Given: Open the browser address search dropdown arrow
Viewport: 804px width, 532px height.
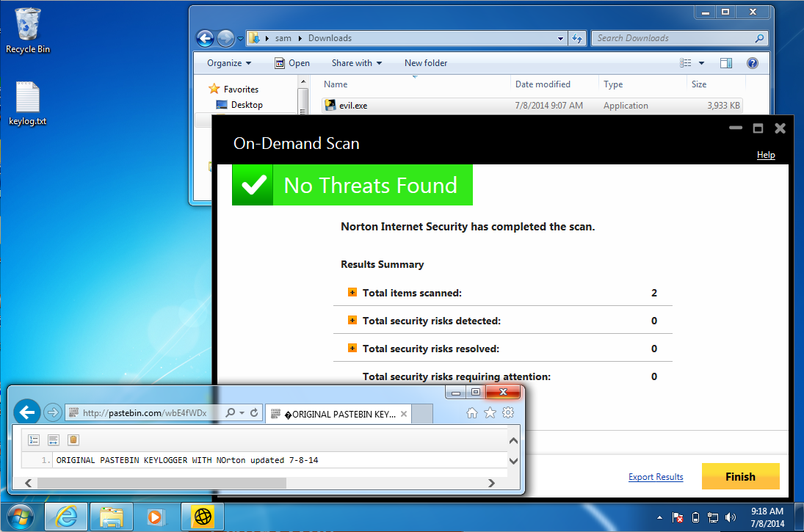Looking at the screenshot, I should click(242, 412).
